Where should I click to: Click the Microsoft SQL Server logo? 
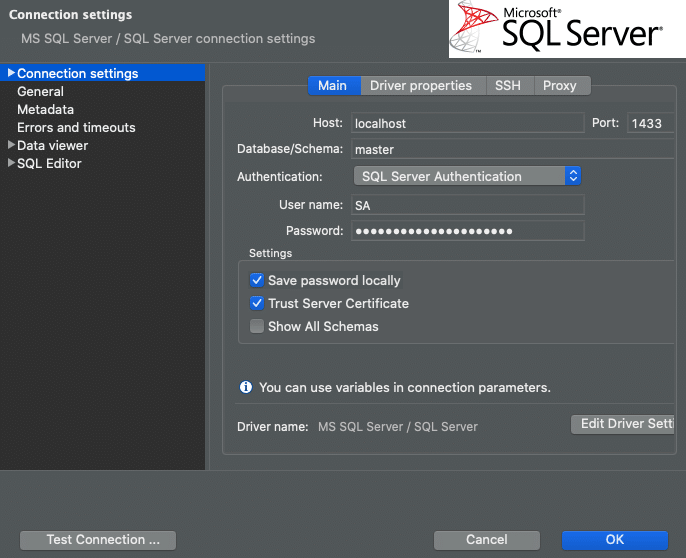point(567,29)
